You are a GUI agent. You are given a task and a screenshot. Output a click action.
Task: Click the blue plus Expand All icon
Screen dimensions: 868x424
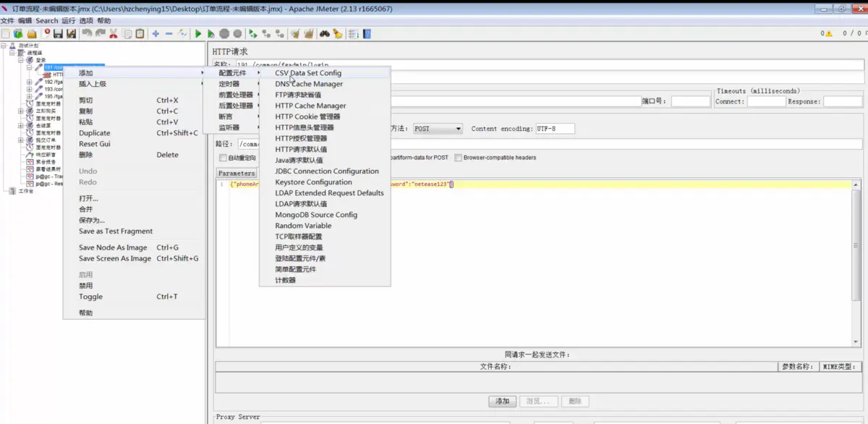coord(156,33)
